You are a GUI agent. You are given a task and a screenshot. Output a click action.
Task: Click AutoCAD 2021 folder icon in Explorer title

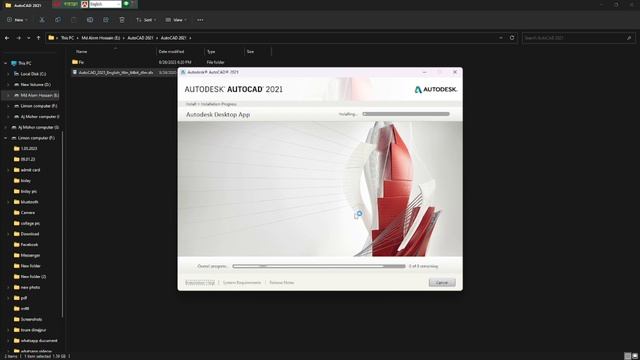[8, 5]
